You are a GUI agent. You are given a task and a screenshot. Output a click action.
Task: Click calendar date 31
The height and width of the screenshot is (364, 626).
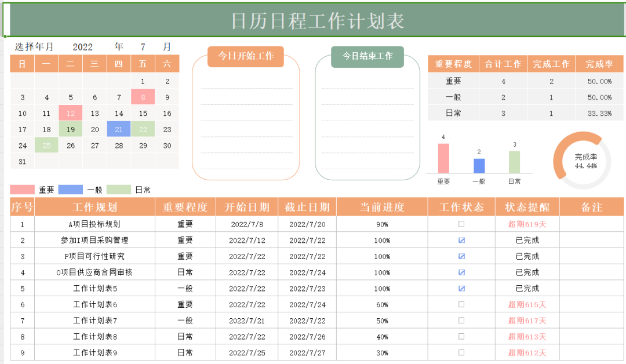23,162
